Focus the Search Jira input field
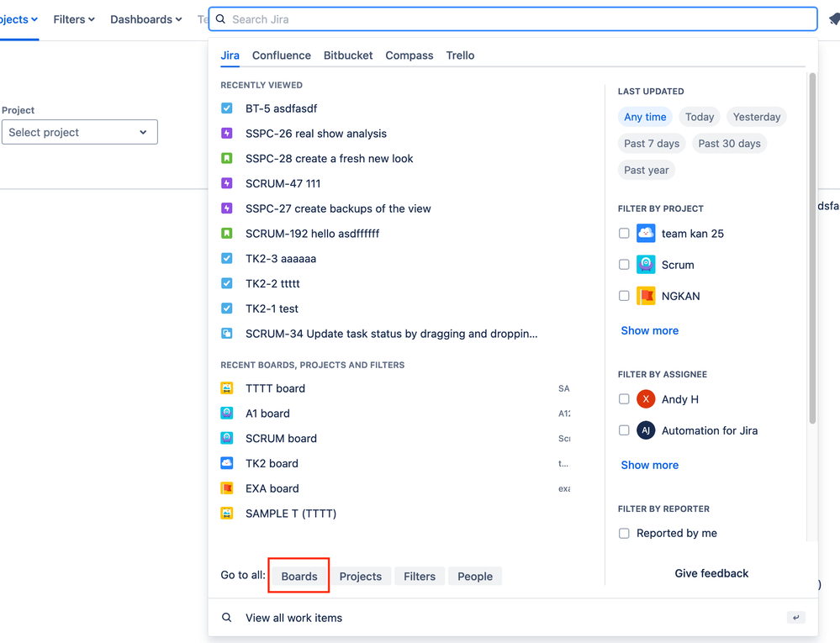The image size is (840, 643). 513,19
